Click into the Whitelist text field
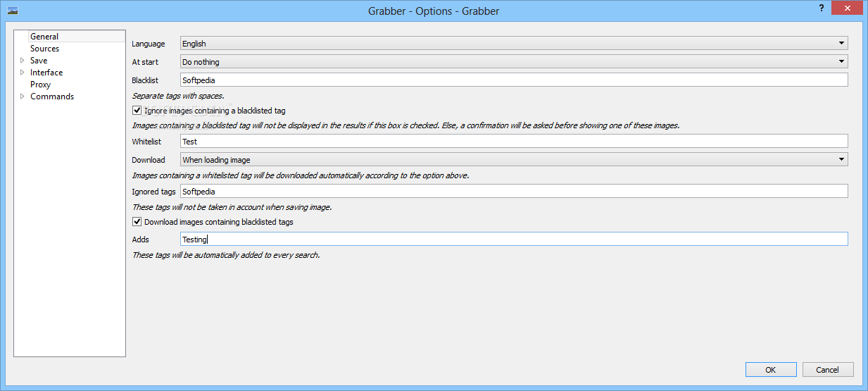The image size is (868, 391). pyautogui.click(x=514, y=142)
